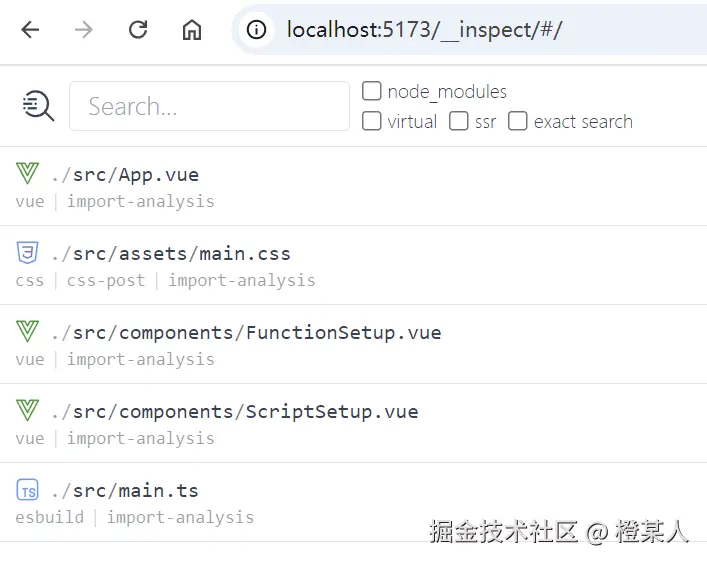
Task: Click the browser back arrow
Action: tap(30, 30)
